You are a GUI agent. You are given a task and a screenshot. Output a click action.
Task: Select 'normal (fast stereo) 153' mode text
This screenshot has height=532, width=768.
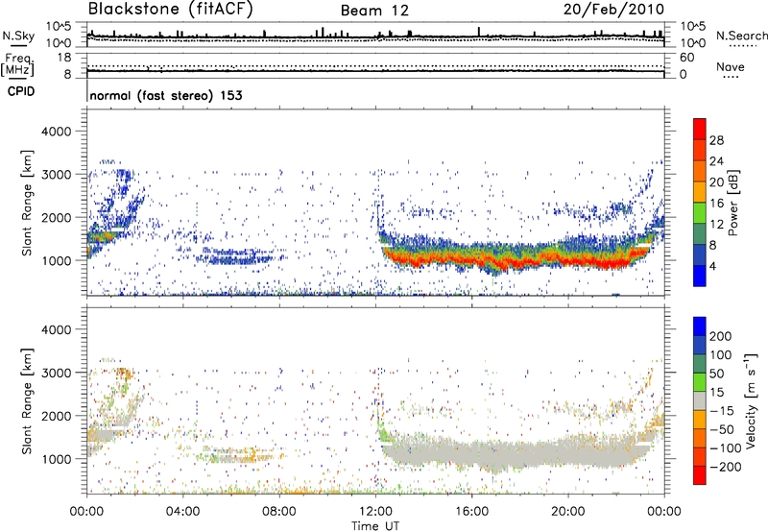coord(166,95)
